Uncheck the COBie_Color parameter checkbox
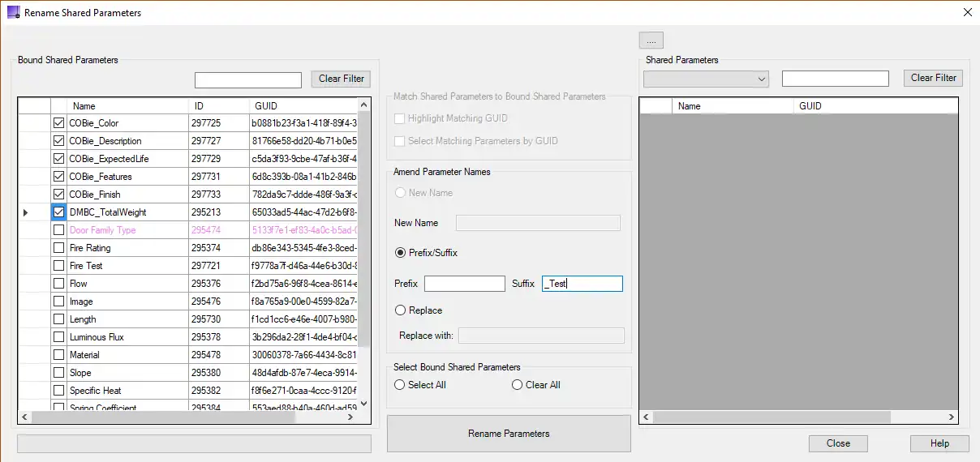This screenshot has width=980, height=462. tap(58, 123)
